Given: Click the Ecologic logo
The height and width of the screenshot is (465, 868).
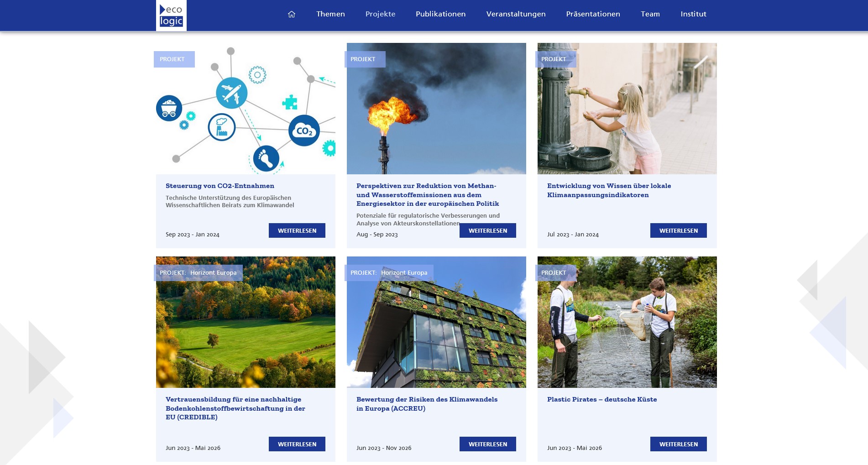Looking at the screenshot, I should 171,16.
